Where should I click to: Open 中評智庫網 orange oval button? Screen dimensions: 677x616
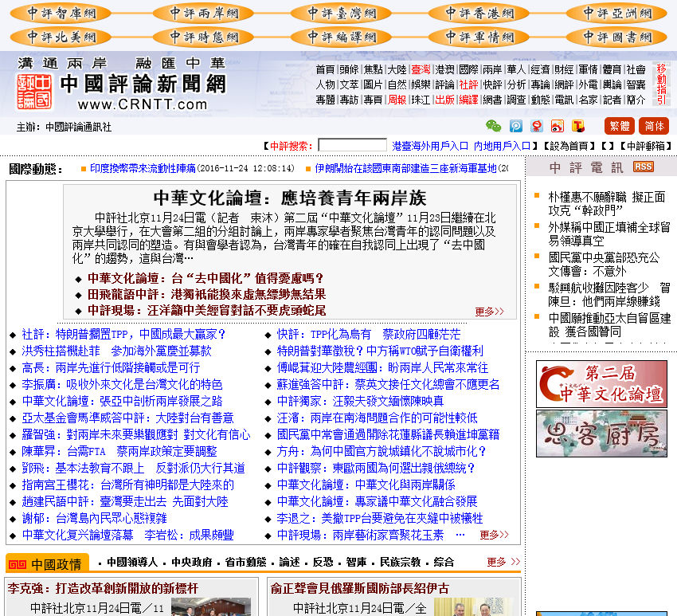point(61,14)
